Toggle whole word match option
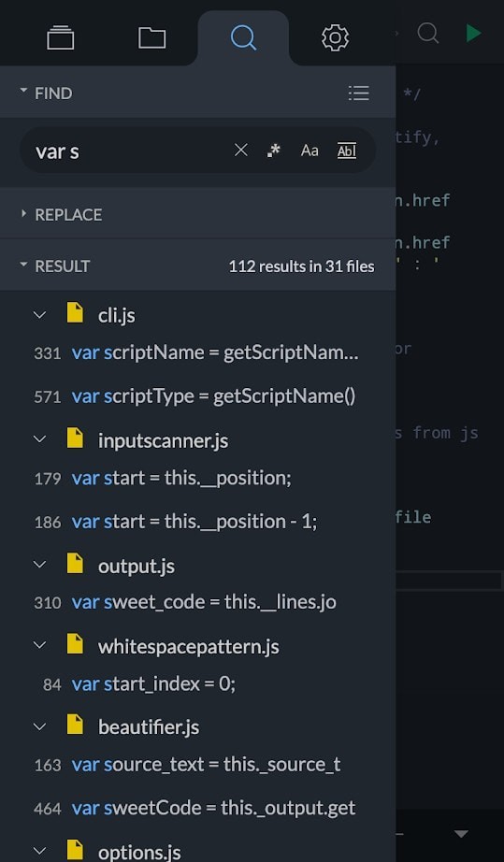Screen dimensions: 504x862 tap(346, 151)
